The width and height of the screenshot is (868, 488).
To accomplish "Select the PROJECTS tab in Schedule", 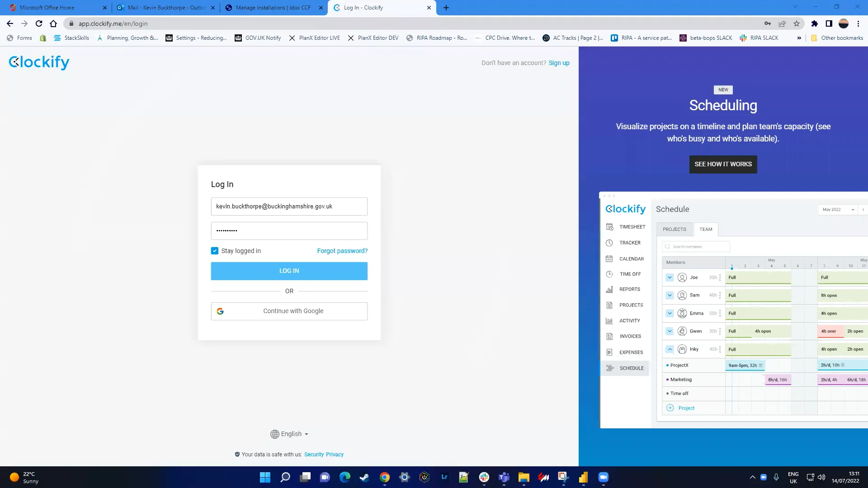I will coord(674,230).
